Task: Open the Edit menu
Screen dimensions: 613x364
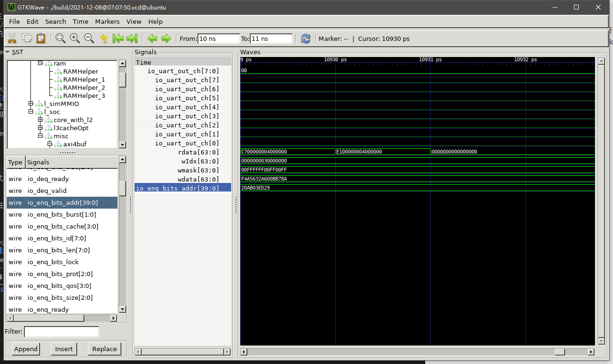Action: pos(32,21)
